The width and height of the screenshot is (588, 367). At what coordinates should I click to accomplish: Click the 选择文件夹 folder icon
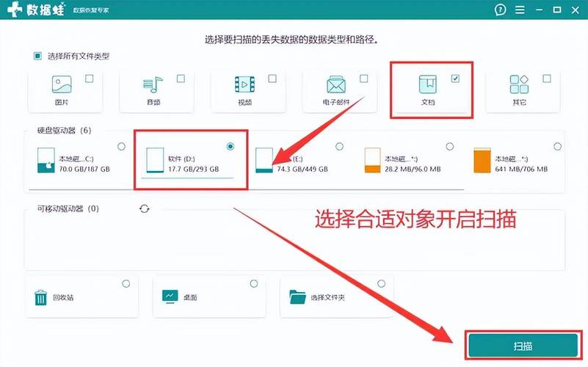point(298,297)
